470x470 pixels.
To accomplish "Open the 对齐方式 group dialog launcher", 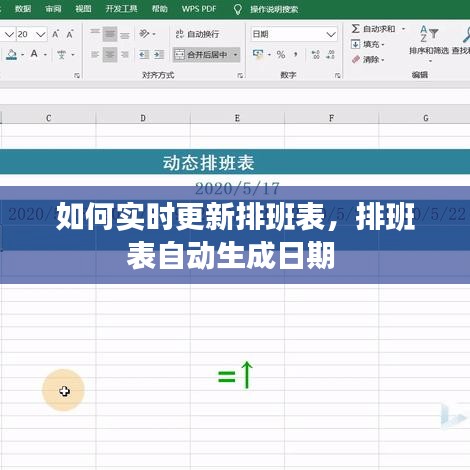I will point(240,76).
